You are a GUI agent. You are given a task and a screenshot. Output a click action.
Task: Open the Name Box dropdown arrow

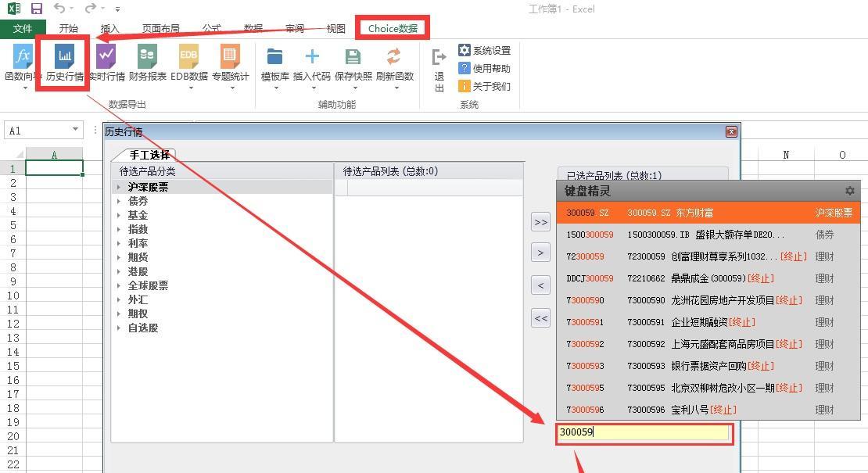(75, 130)
